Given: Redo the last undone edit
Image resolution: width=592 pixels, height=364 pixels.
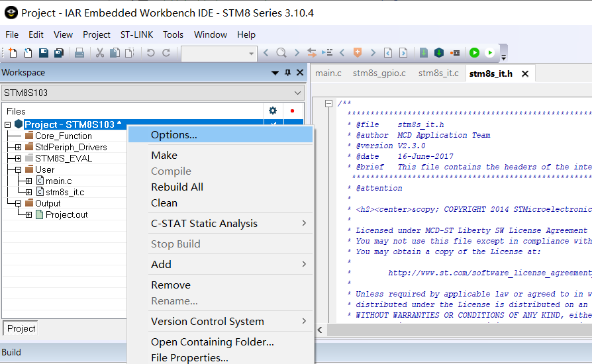Looking at the screenshot, I should pos(166,53).
